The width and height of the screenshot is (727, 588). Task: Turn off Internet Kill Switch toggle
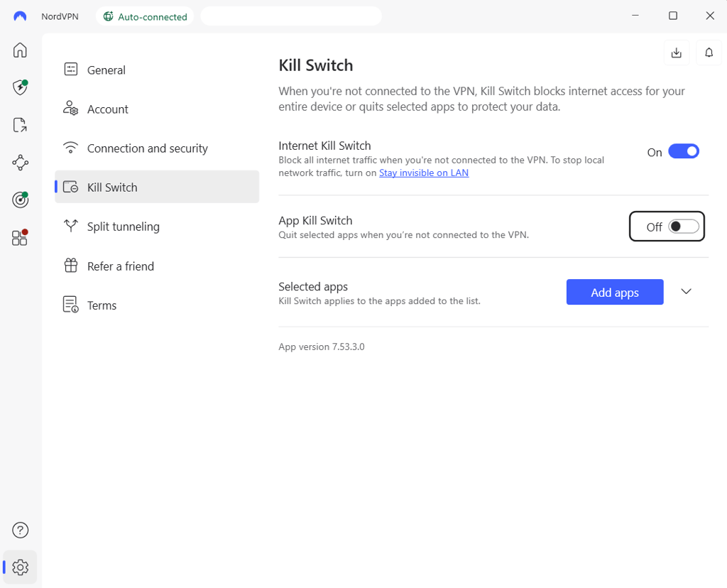point(684,152)
